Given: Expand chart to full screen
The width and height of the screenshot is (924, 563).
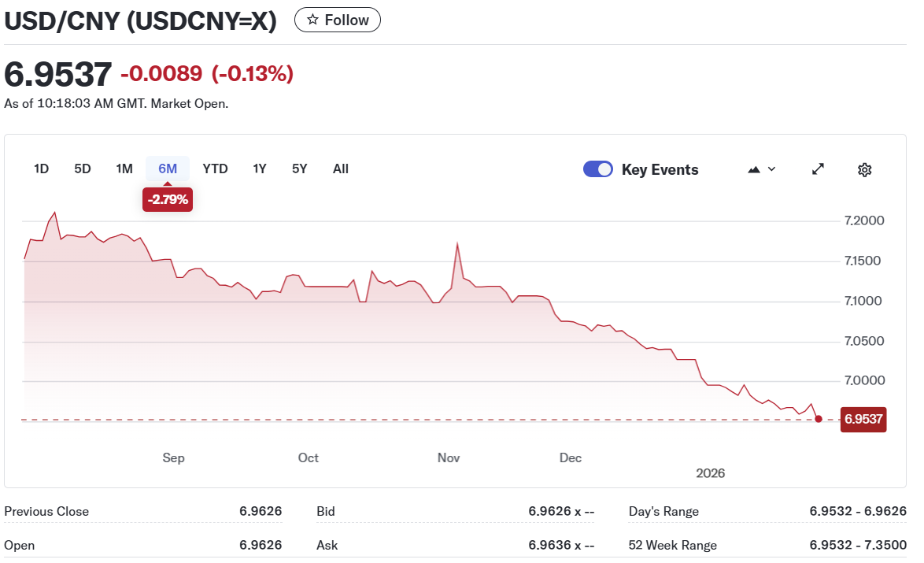Looking at the screenshot, I should click(818, 169).
